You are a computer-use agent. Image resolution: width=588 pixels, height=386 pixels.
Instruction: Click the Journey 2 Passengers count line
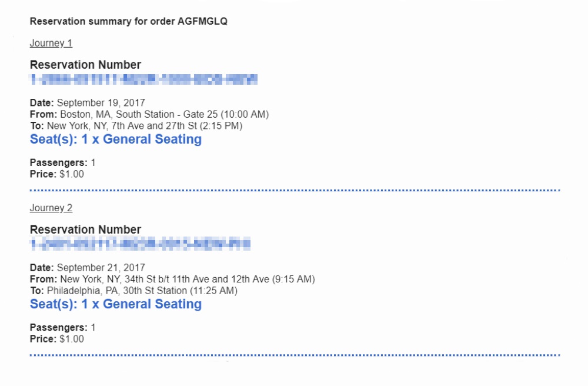[x=63, y=328]
